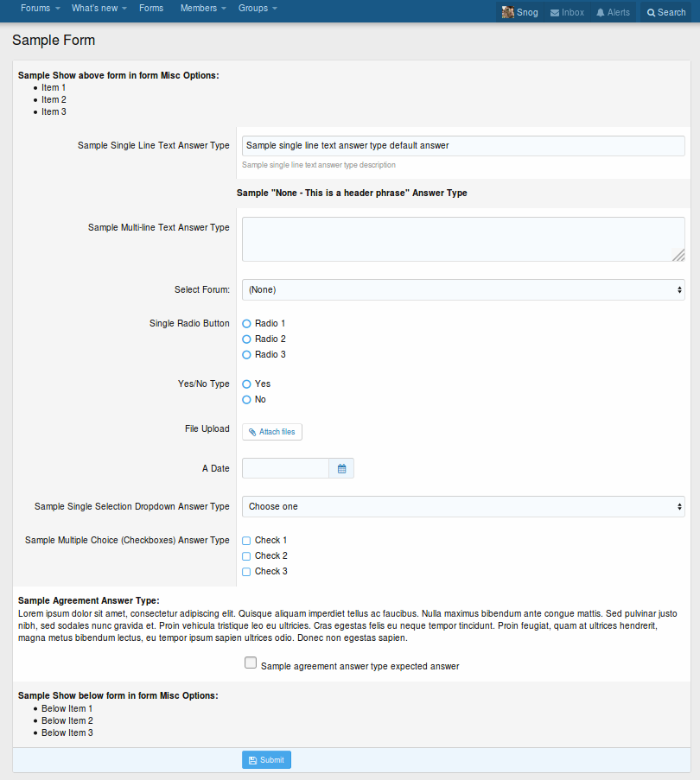Click the Snog user avatar
700x780 pixels.
click(508, 12)
